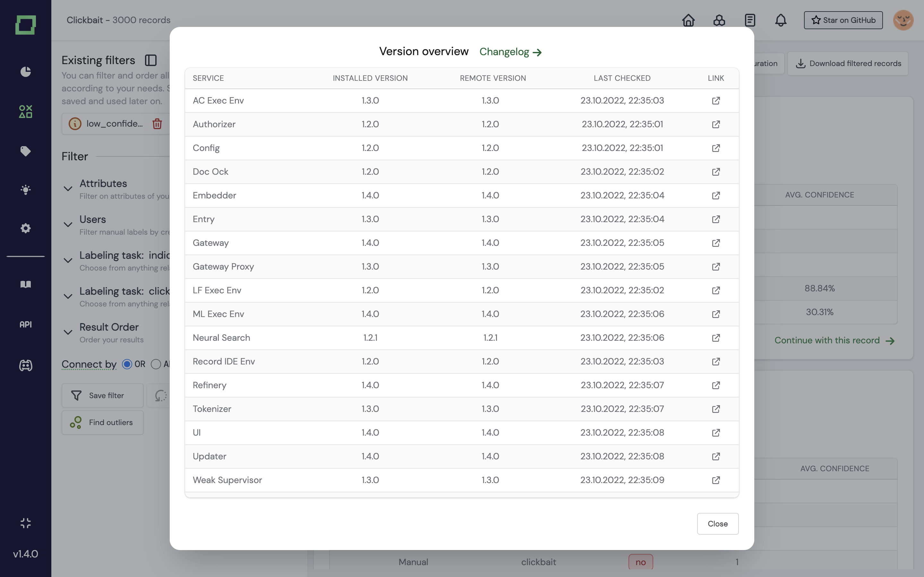Screen dimensions: 924x577
Task: Open the settings gear sidebar icon
Action: pyautogui.click(x=26, y=228)
